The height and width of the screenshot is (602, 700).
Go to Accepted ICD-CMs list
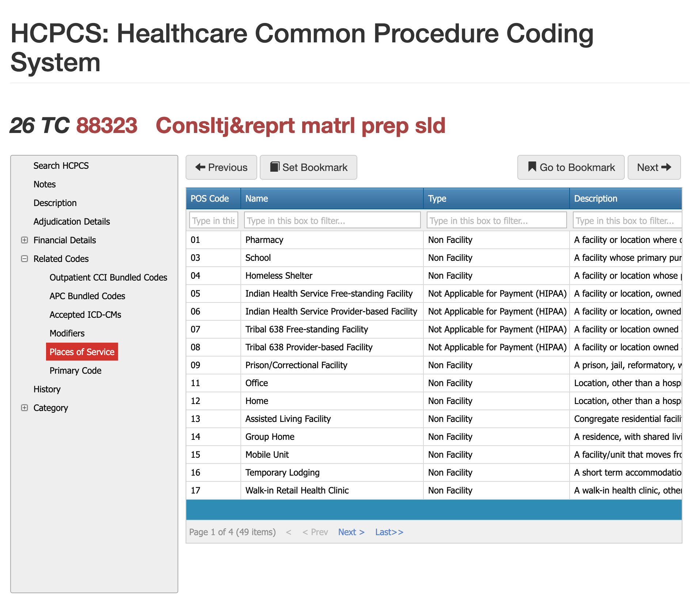coord(85,315)
